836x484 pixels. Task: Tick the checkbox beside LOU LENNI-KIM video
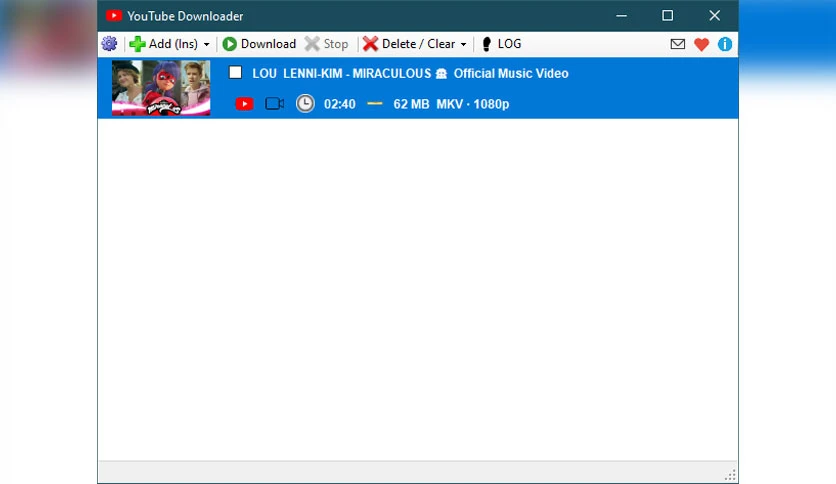point(235,72)
